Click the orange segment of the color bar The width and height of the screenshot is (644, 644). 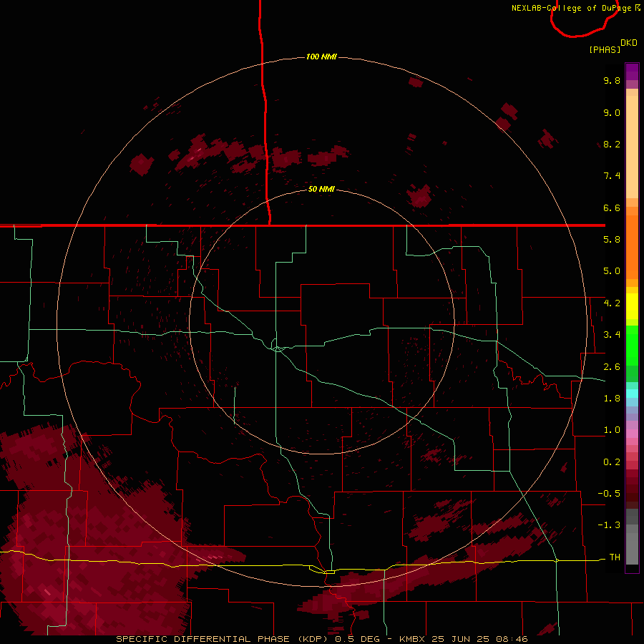click(632, 246)
